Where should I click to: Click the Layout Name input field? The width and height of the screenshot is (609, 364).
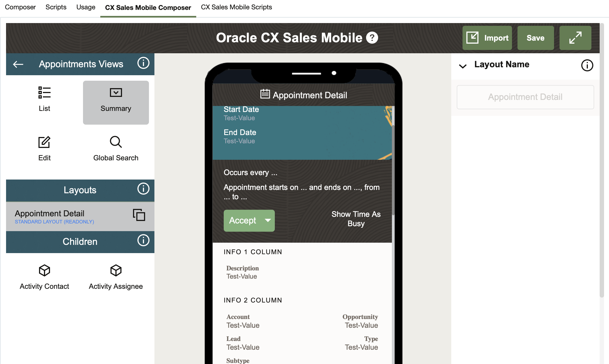[x=525, y=97]
